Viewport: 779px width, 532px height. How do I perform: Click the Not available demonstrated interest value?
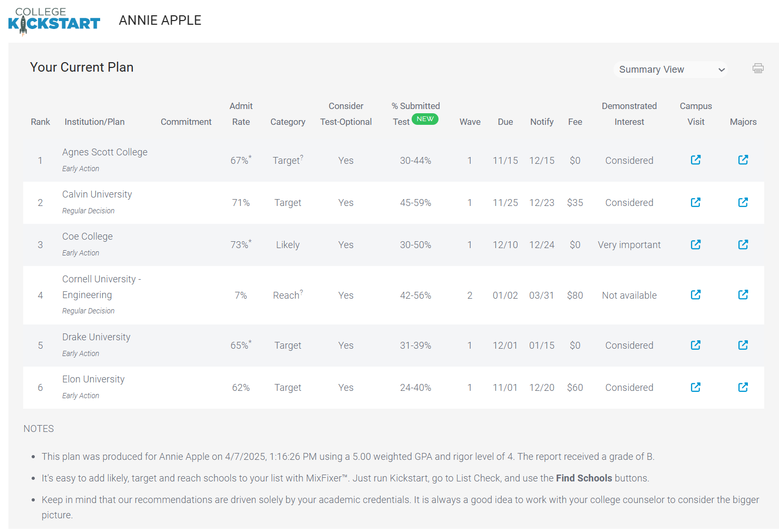(629, 295)
